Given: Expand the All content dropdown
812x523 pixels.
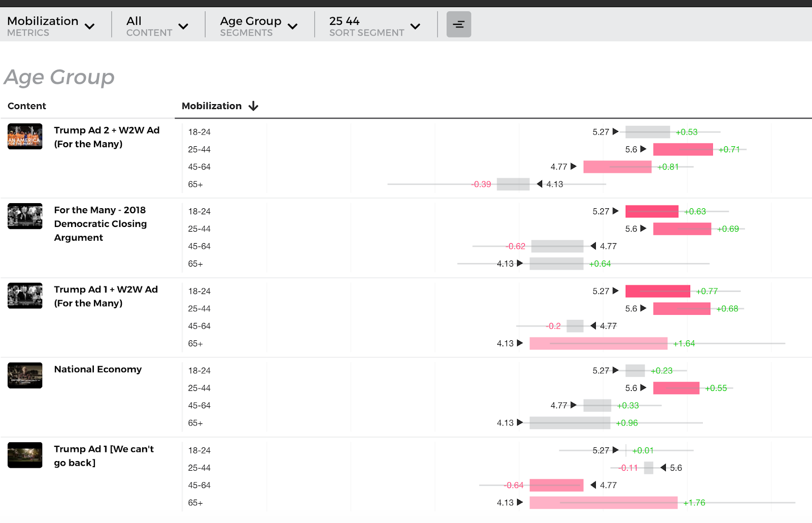Looking at the screenshot, I should [x=157, y=25].
